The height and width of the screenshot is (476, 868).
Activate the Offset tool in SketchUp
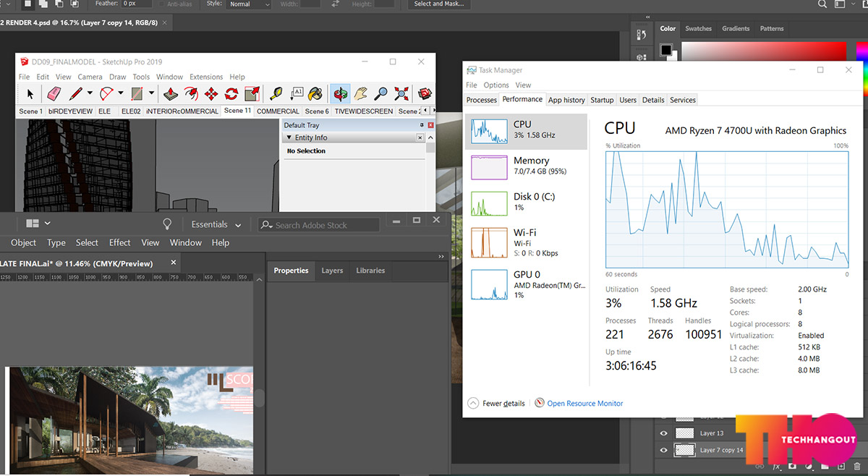190,93
